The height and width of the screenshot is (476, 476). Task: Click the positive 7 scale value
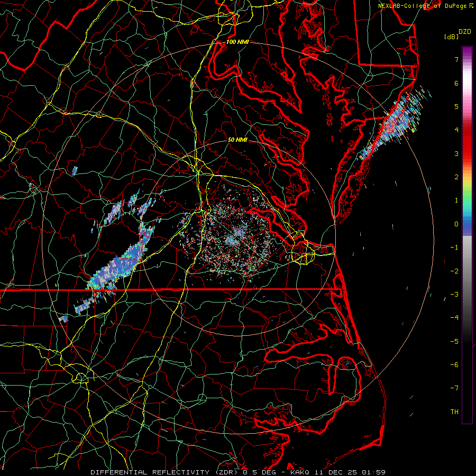(456, 59)
